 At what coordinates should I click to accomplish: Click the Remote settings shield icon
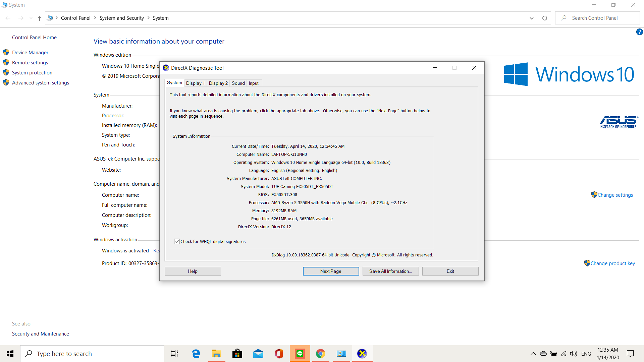(x=6, y=62)
